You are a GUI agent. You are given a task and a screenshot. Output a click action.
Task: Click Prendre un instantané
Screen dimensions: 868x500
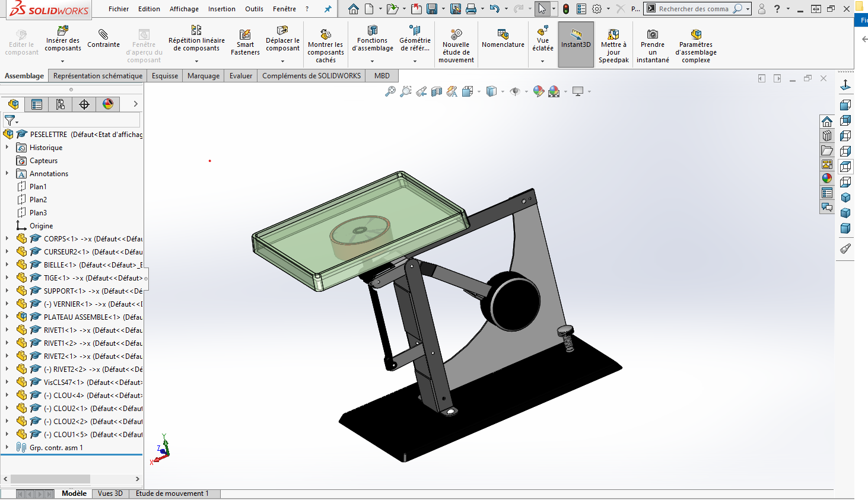point(653,46)
